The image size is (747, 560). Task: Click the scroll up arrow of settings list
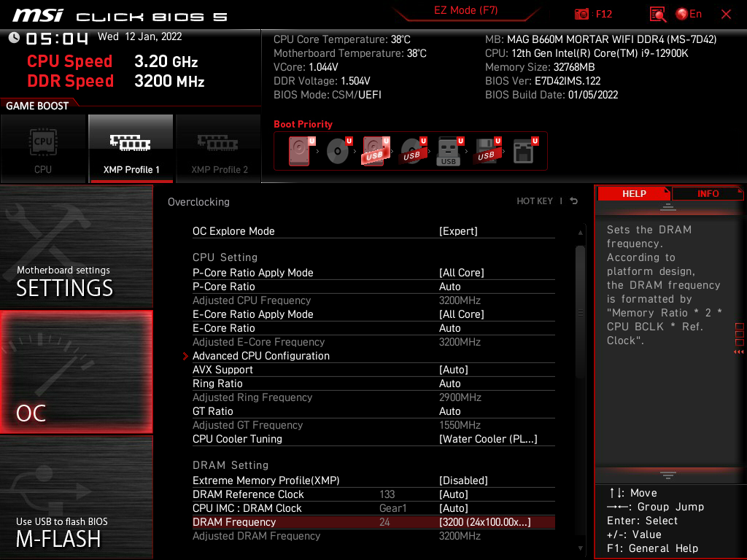580,233
